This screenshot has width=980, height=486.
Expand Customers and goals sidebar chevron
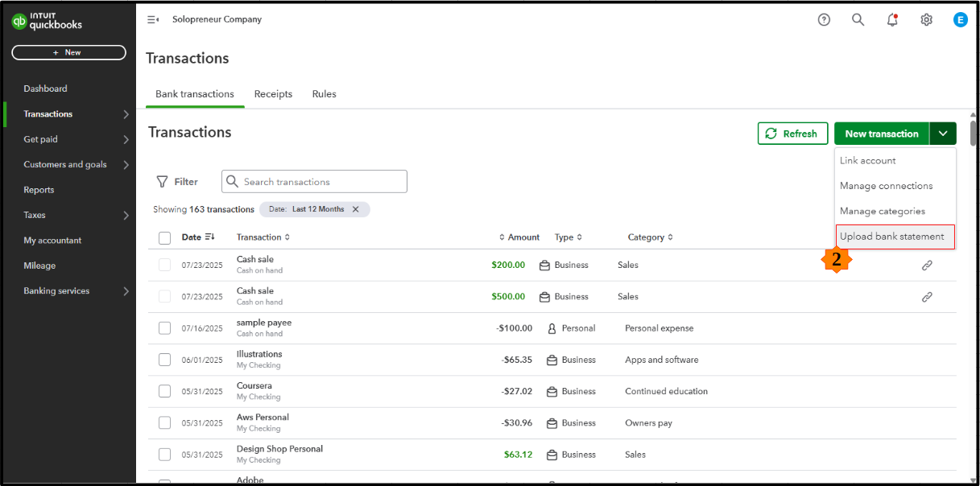coord(126,165)
